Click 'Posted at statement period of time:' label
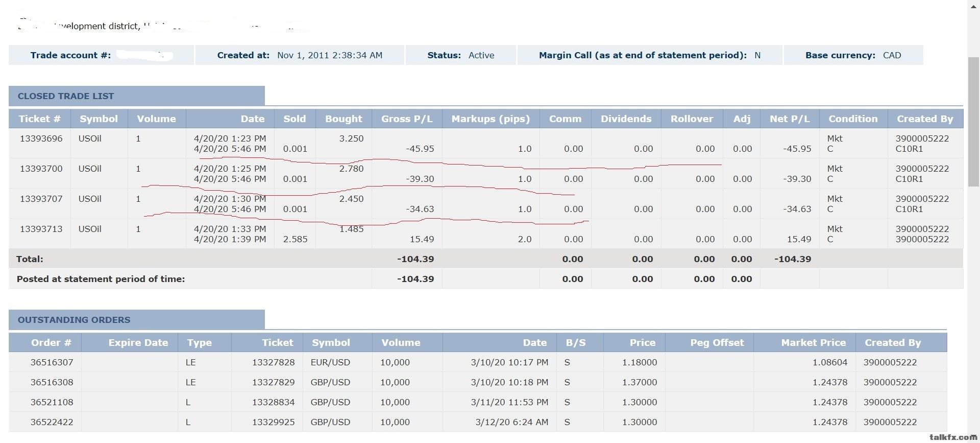 click(101, 279)
